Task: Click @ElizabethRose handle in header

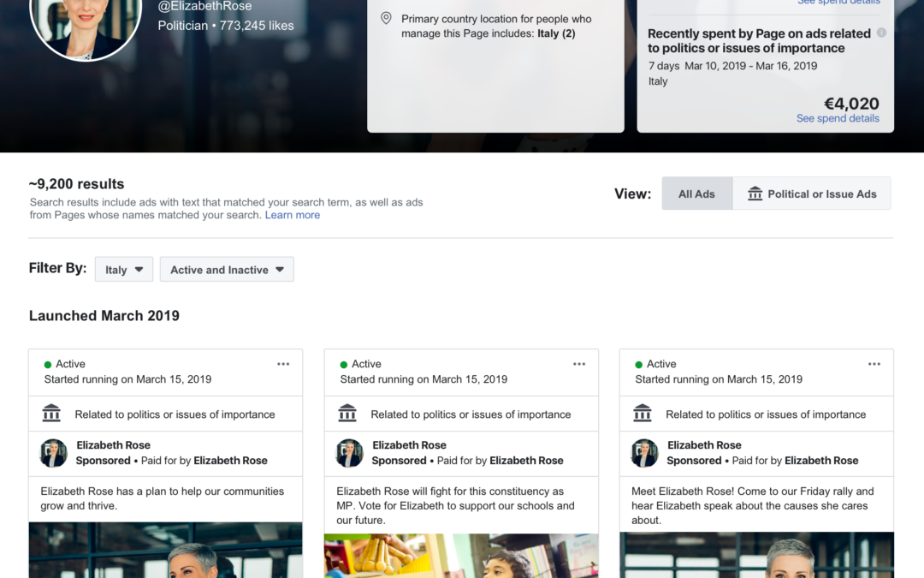Action: [x=204, y=6]
